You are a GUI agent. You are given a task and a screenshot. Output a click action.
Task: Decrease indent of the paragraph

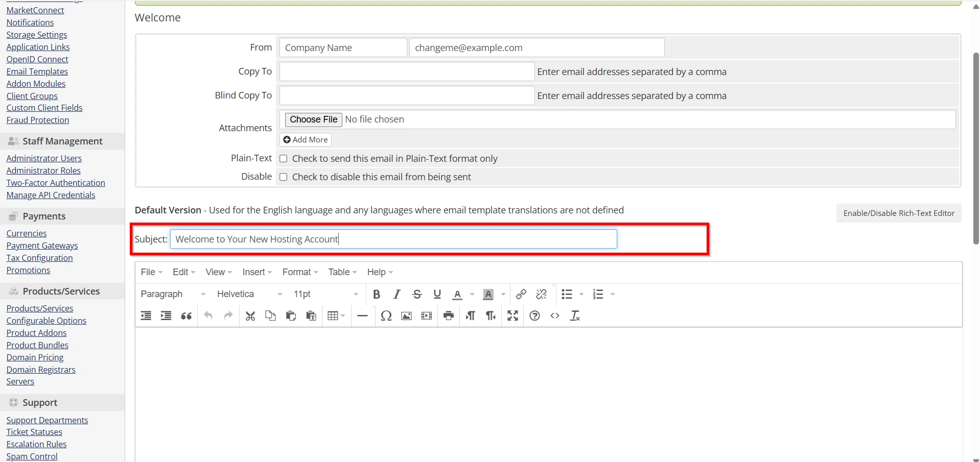tap(146, 316)
